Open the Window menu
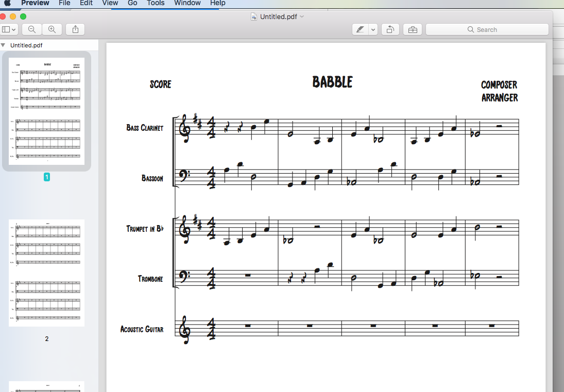This screenshot has width=564, height=392. click(187, 3)
